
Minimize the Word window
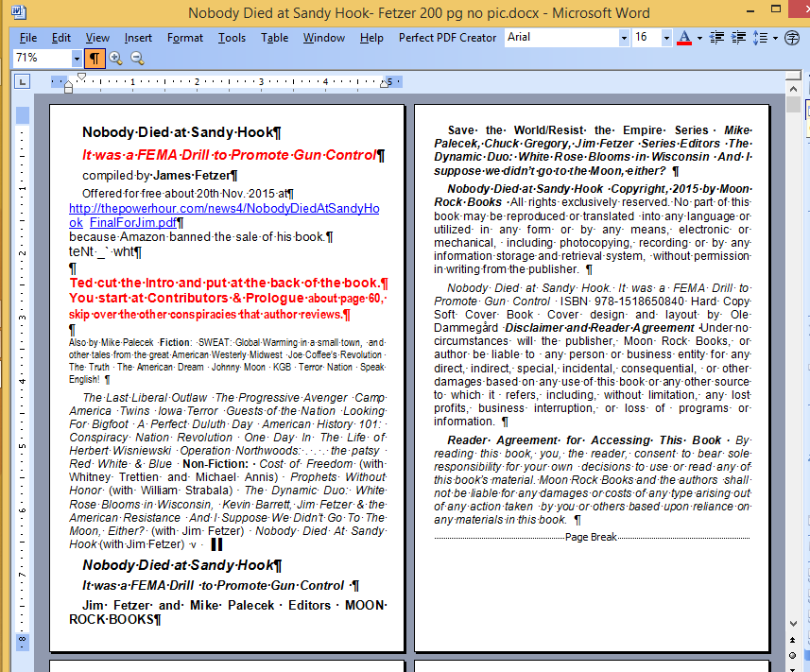[x=750, y=9]
